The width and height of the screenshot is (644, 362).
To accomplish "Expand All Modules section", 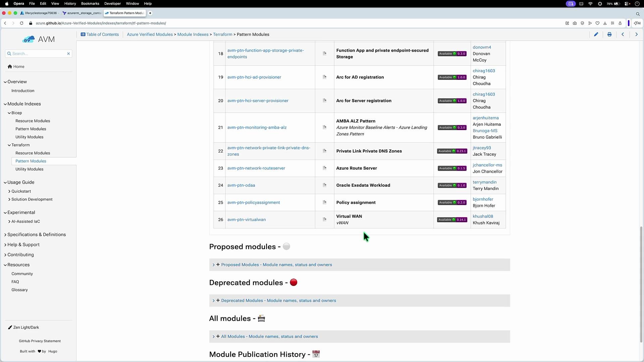I will 360,337.
